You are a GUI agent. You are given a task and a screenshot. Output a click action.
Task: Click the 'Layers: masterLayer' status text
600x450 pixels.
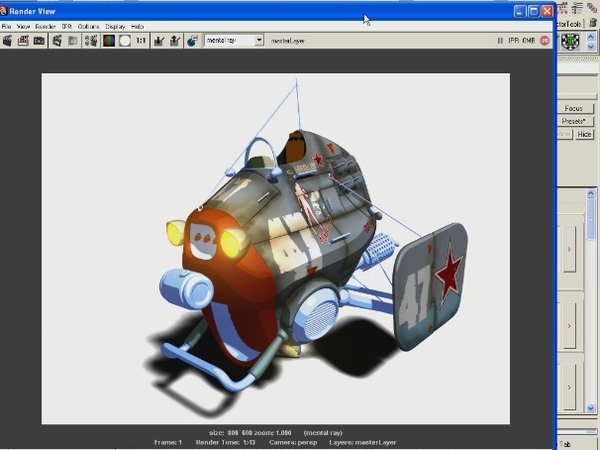pos(363,442)
